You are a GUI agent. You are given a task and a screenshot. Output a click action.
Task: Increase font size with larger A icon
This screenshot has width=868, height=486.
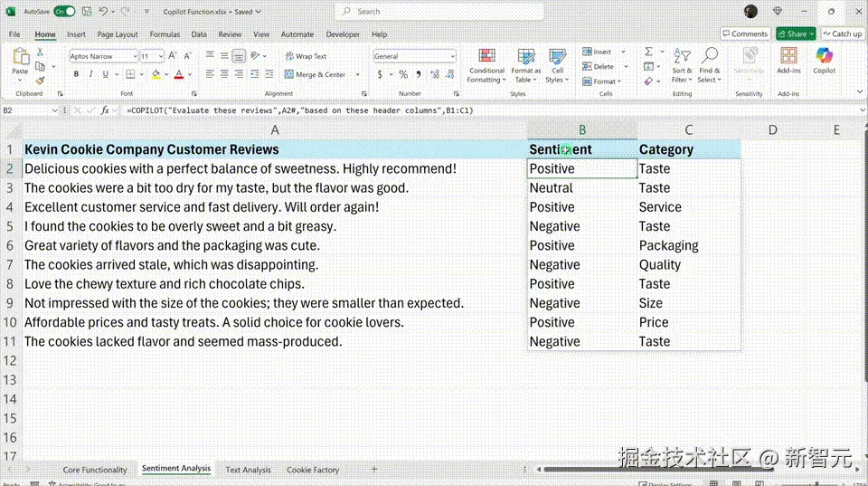(172, 56)
